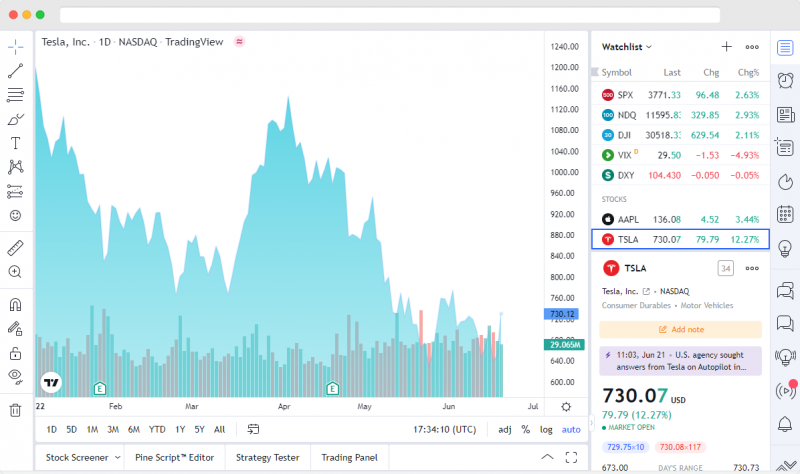This screenshot has width=800, height=474.
Task: Click the go to date icon
Action: (253, 429)
